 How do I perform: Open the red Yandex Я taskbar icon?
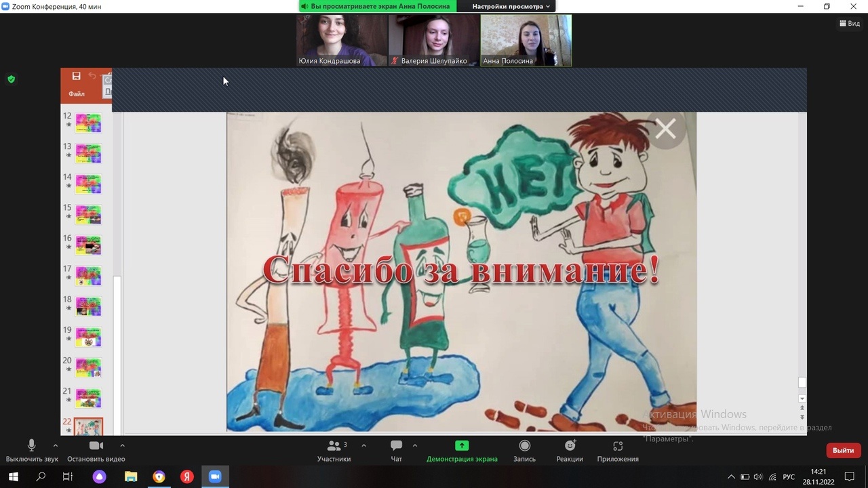(186, 476)
